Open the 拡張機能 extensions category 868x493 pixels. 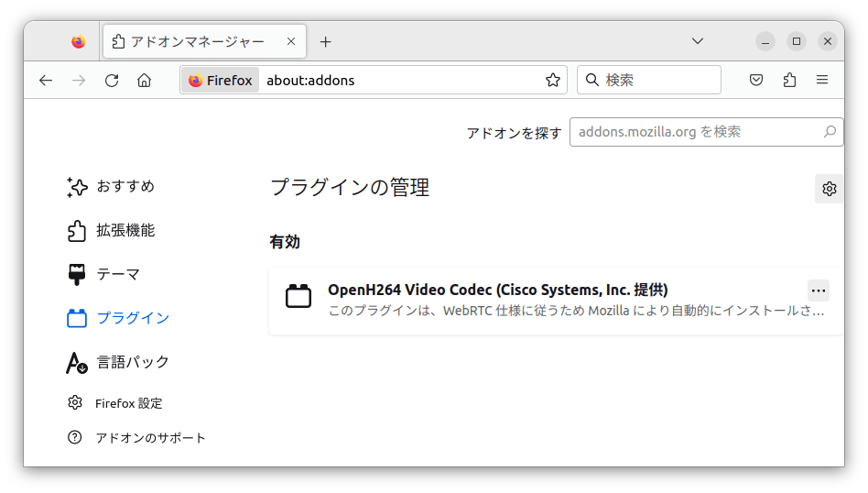[112, 230]
